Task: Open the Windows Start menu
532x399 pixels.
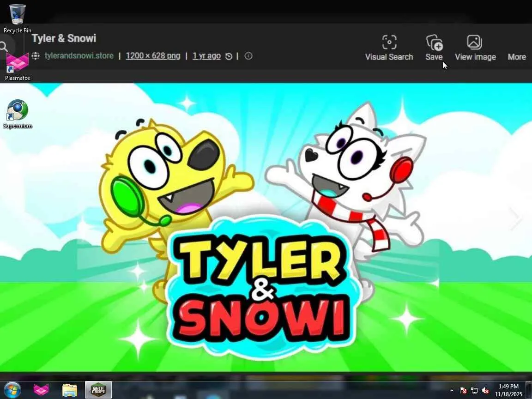Action: pos(12,389)
